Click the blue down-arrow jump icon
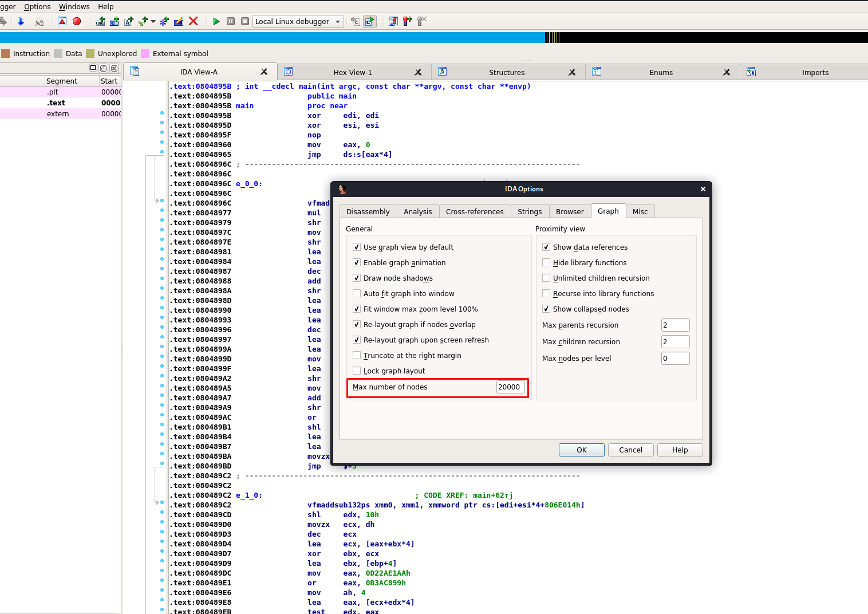Screen dimensions: 868x614 21,21
